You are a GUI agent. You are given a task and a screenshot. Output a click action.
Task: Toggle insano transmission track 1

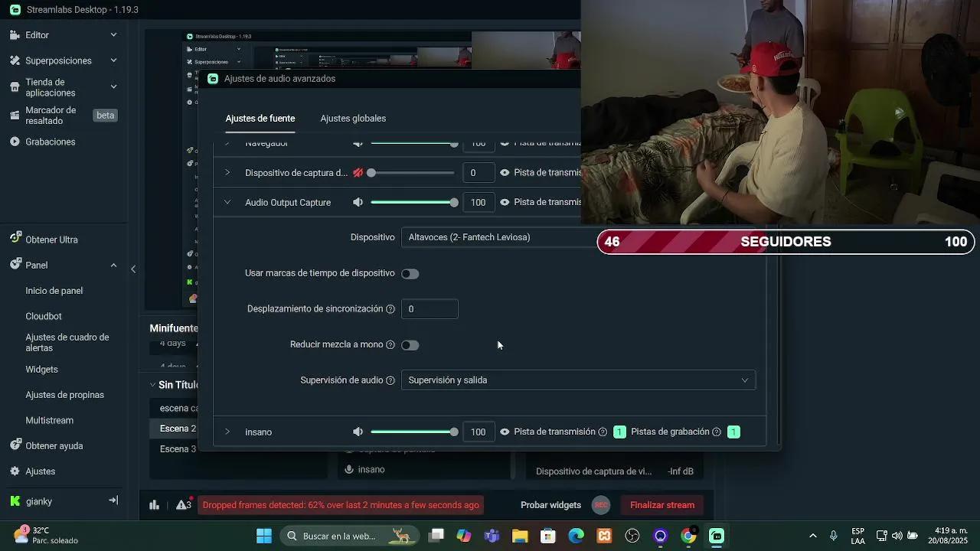tap(619, 432)
